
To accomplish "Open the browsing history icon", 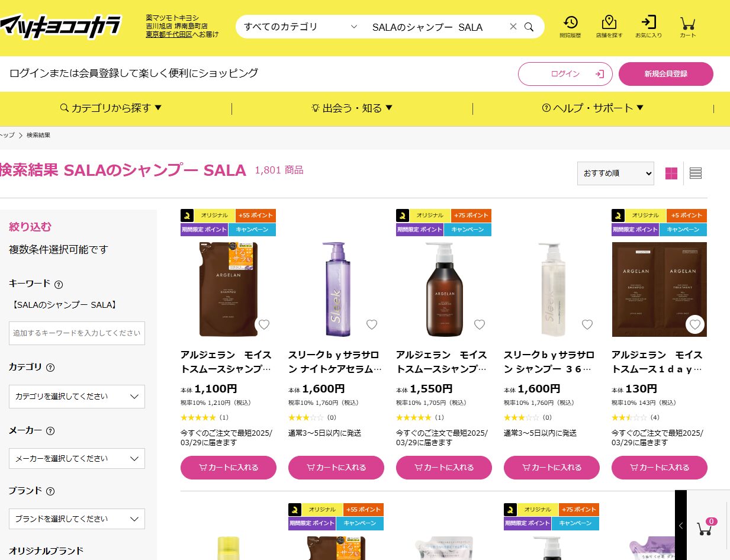I will coord(570,27).
